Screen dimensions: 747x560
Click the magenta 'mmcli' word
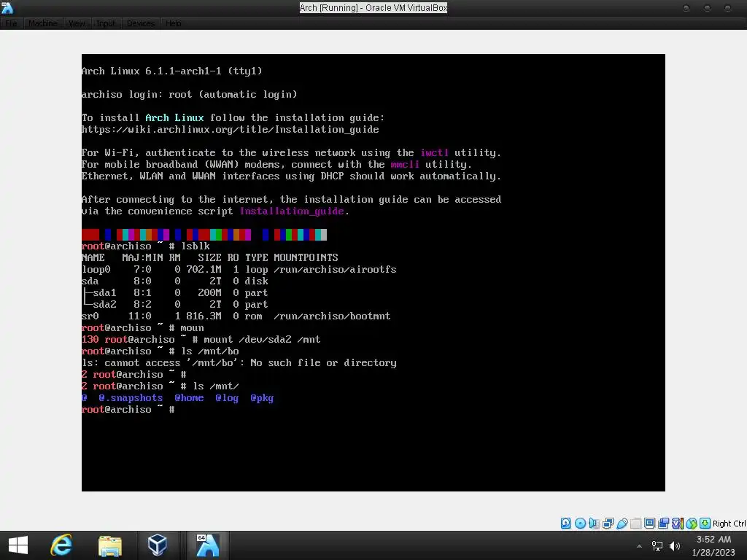(405, 164)
